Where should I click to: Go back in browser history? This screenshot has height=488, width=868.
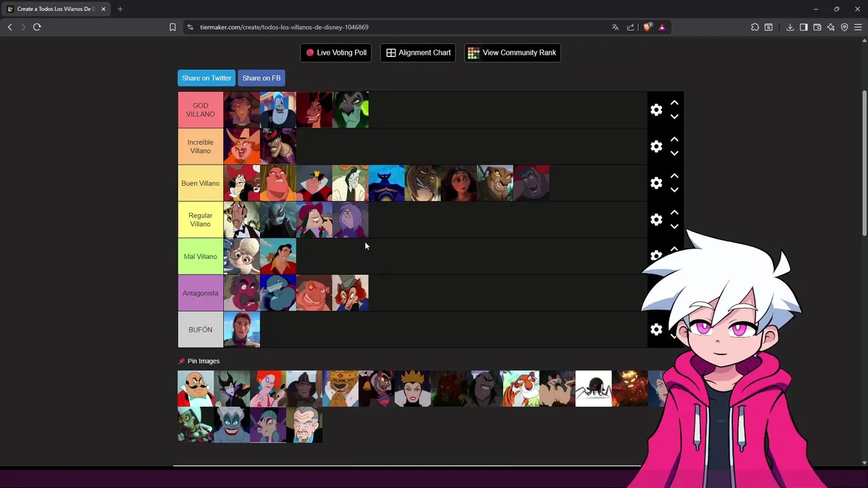(x=9, y=27)
